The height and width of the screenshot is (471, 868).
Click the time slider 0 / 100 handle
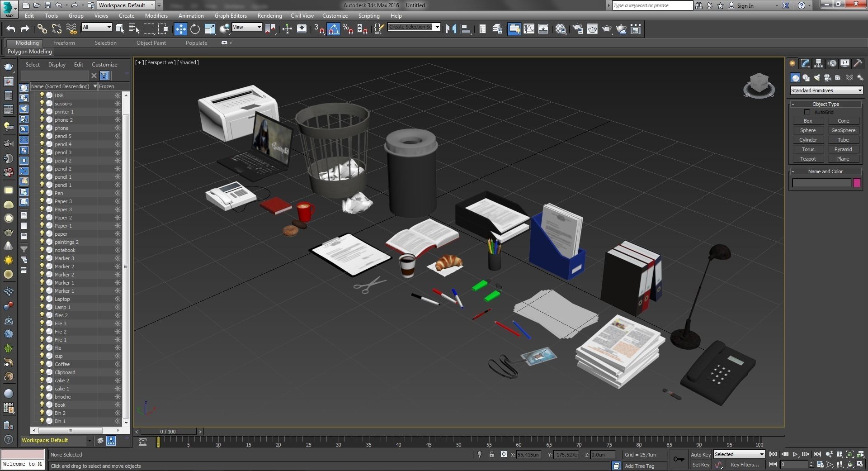[x=168, y=432]
